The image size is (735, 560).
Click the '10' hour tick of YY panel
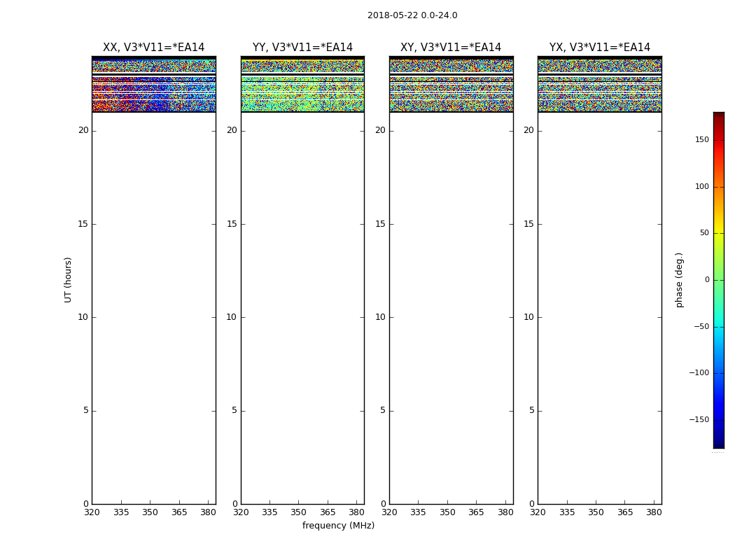232,317
